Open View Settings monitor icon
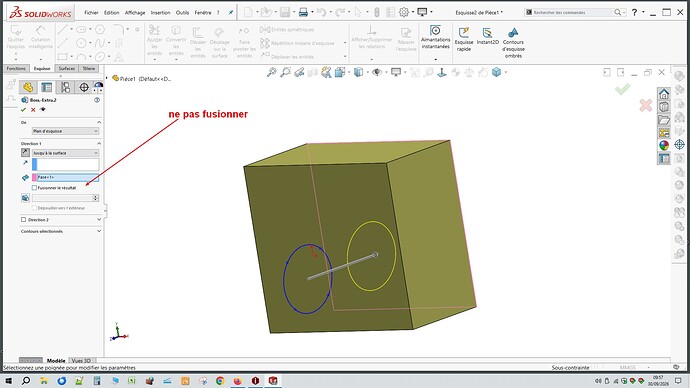 [396, 72]
